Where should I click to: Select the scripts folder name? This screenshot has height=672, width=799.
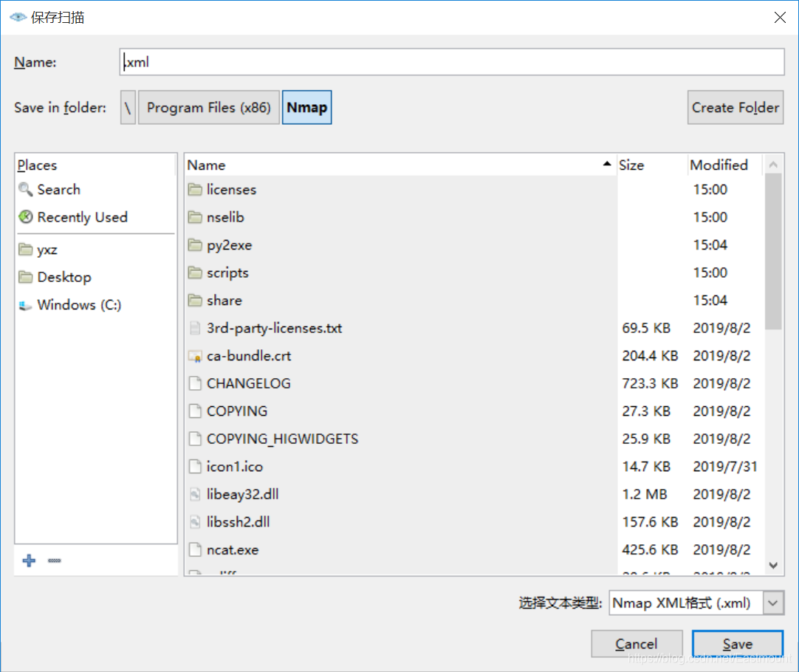pos(227,272)
